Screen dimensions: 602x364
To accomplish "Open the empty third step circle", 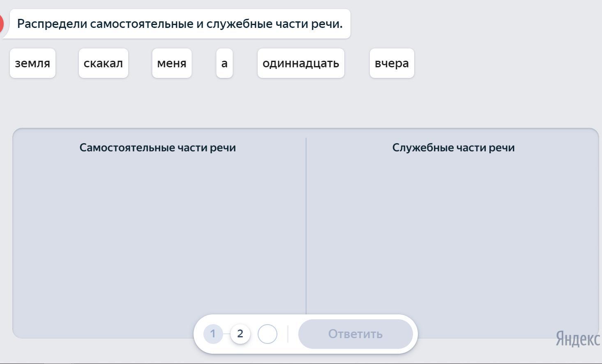I will (x=268, y=334).
